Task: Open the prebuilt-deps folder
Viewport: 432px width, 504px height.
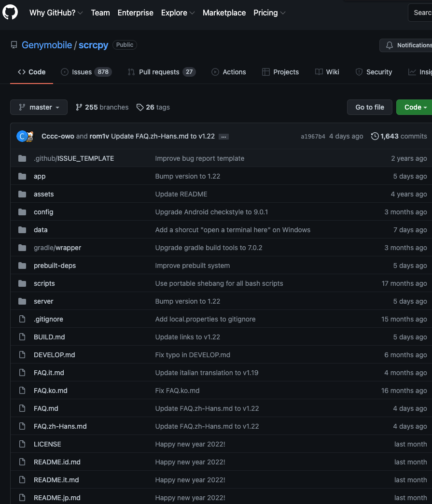Action: click(55, 266)
